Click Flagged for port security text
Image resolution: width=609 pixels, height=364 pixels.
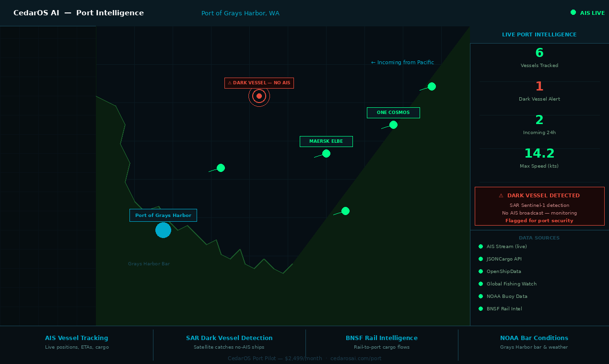[x=539, y=221]
